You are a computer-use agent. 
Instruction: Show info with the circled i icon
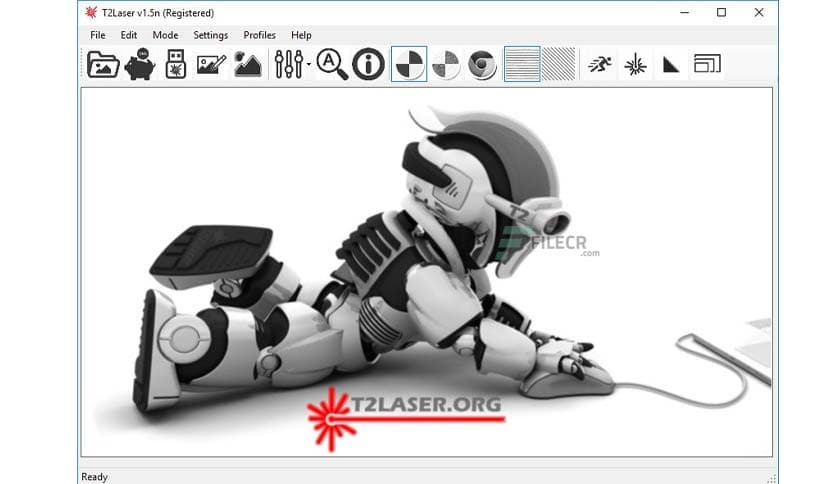point(368,64)
